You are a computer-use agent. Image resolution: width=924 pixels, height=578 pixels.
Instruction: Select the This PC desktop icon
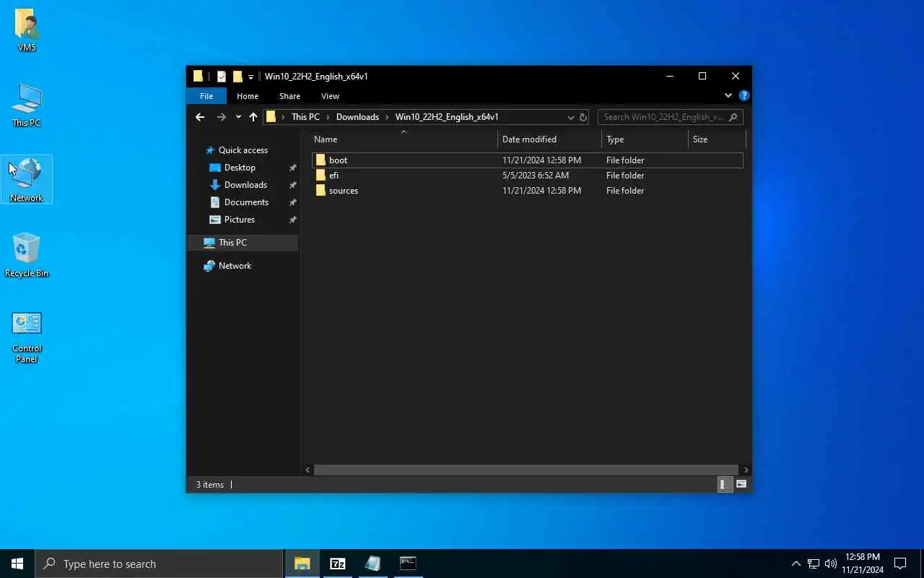27,105
